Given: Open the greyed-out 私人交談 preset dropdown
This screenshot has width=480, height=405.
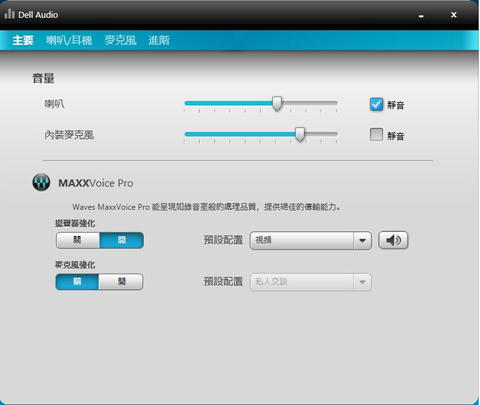Looking at the screenshot, I should tap(311, 282).
